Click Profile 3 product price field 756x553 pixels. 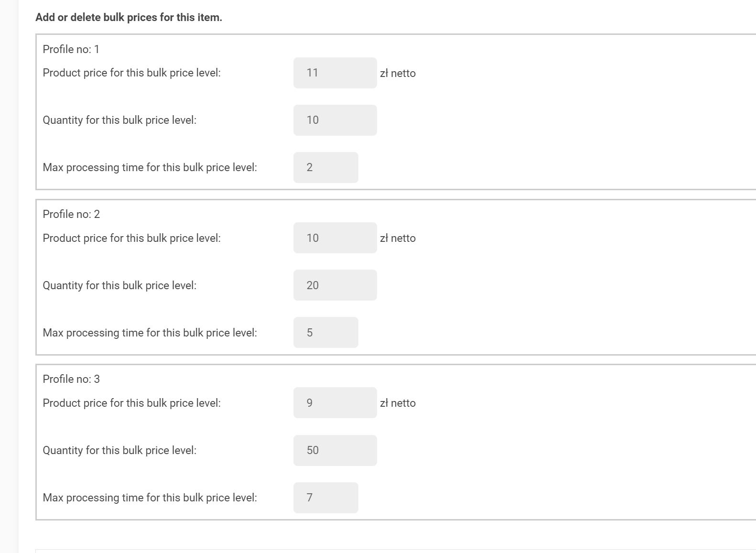pos(335,402)
